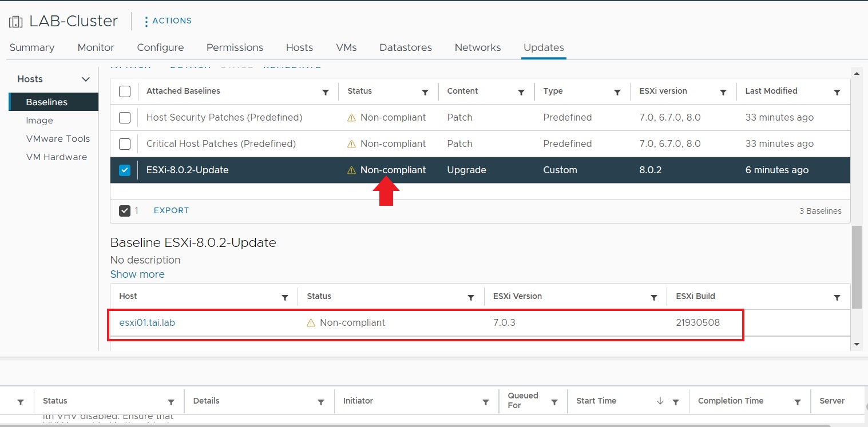Open the Configure tab
The height and width of the screenshot is (427, 868).
pyautogui.click(x=160, y=47)
